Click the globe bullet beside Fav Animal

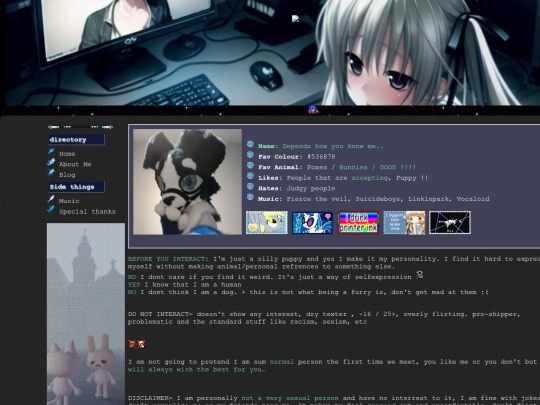tap(250, 165)
